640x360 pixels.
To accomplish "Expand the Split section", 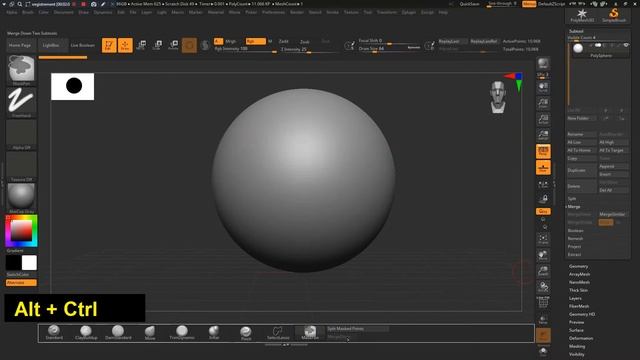I will coord(572,198).
